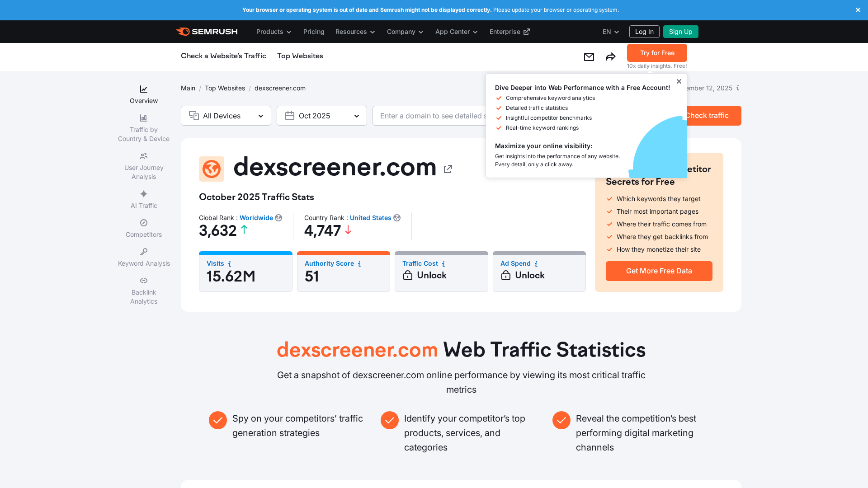
Task: Click the Log In button
Action: tap(644, 32)
